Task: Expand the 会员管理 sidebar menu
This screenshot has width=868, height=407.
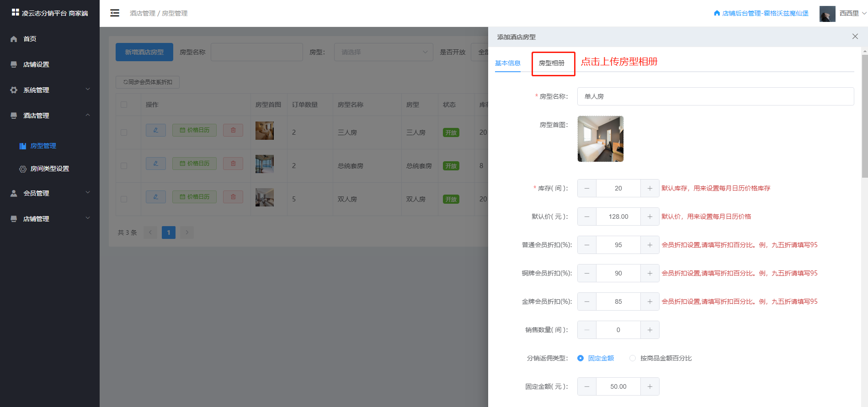Action: (x=50, y=193)
